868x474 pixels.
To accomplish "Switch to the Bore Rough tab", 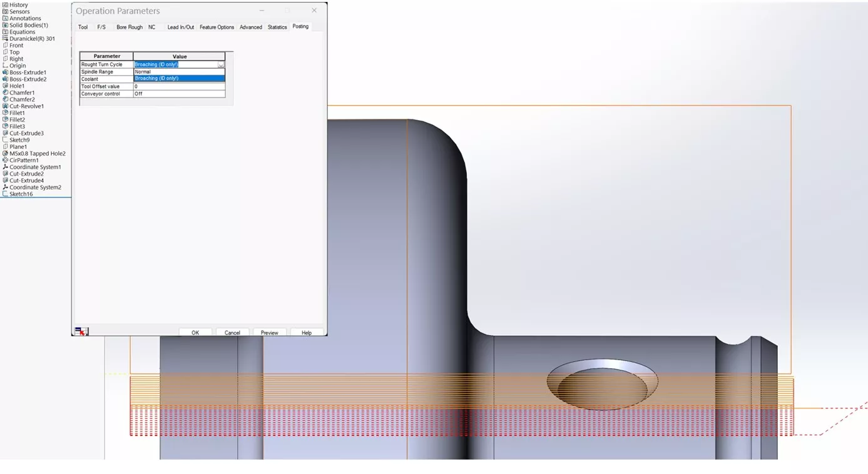I will tap(129, 27).
